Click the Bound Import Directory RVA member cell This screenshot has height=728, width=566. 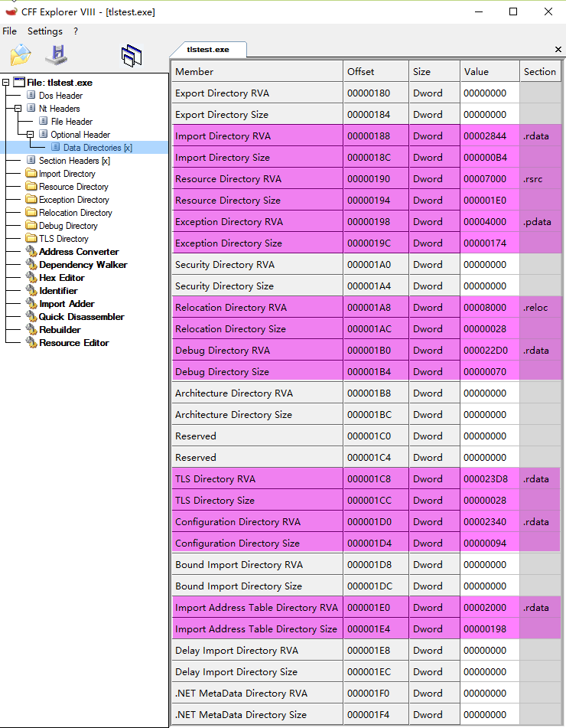pos(258,565)
